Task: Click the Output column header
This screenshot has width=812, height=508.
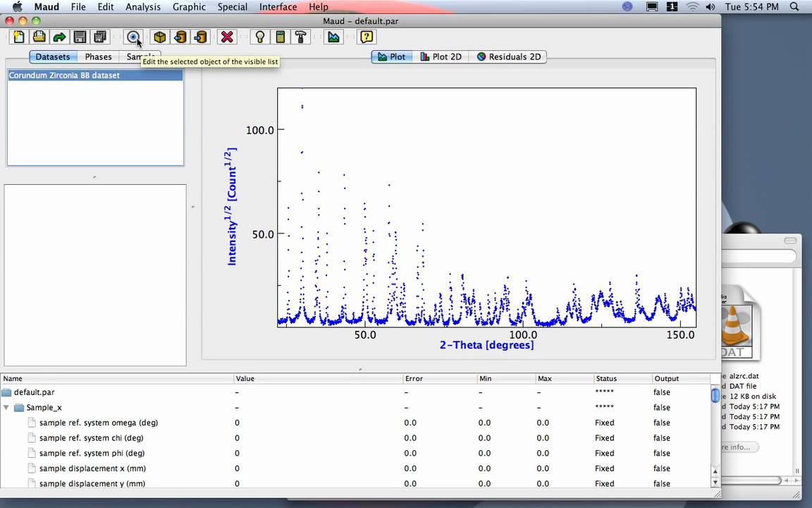Action: [x=681, y=378]
